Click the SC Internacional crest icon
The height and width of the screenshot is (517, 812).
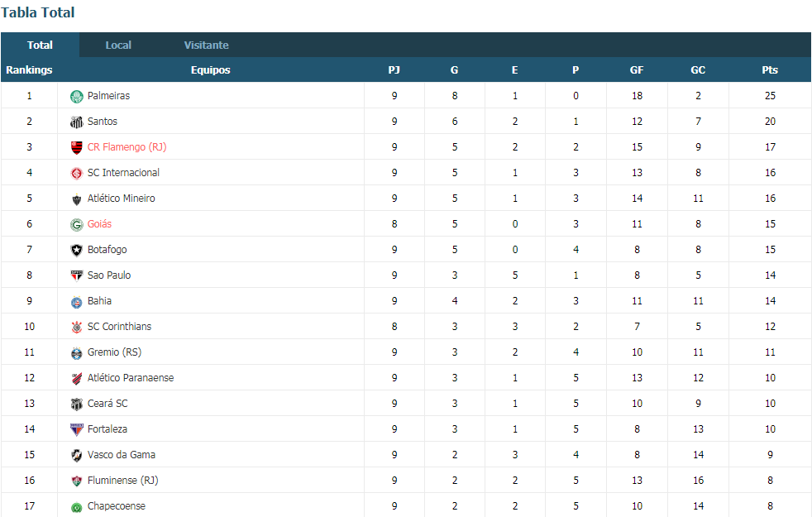(x=77, y=174)
